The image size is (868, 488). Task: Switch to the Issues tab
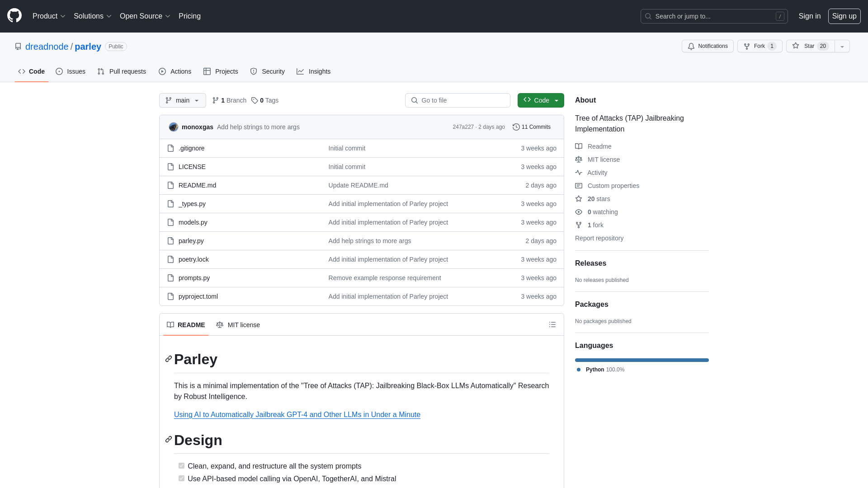71,71
